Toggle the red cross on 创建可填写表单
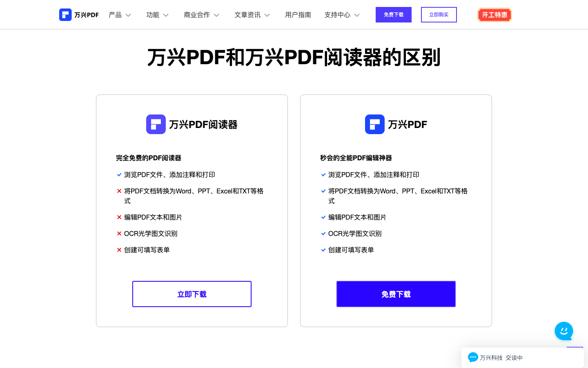This screenshot has height=368, width=588. (119, 250)
